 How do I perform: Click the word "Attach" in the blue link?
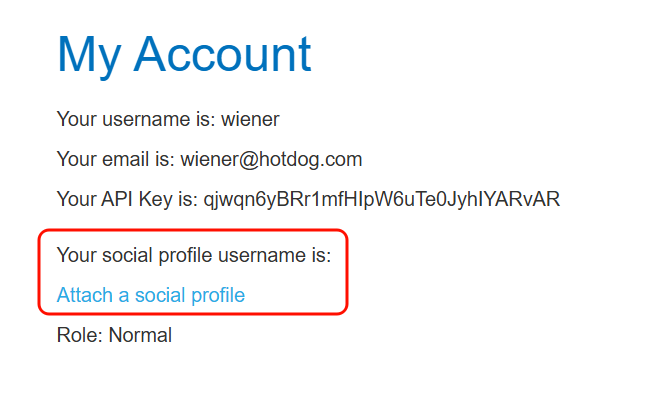pos(82,295)
